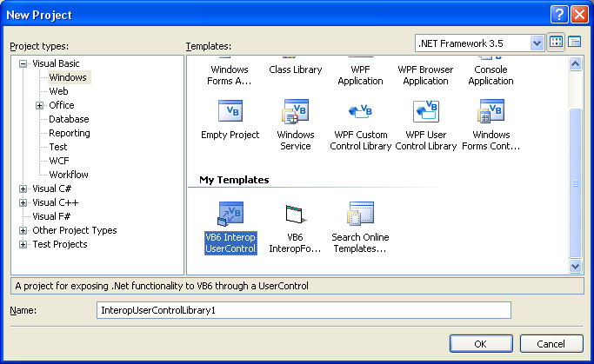The width and height of the screenshot is (594, 364).
Task: Select the Windows Forms Application label
Action: (230, 75)
